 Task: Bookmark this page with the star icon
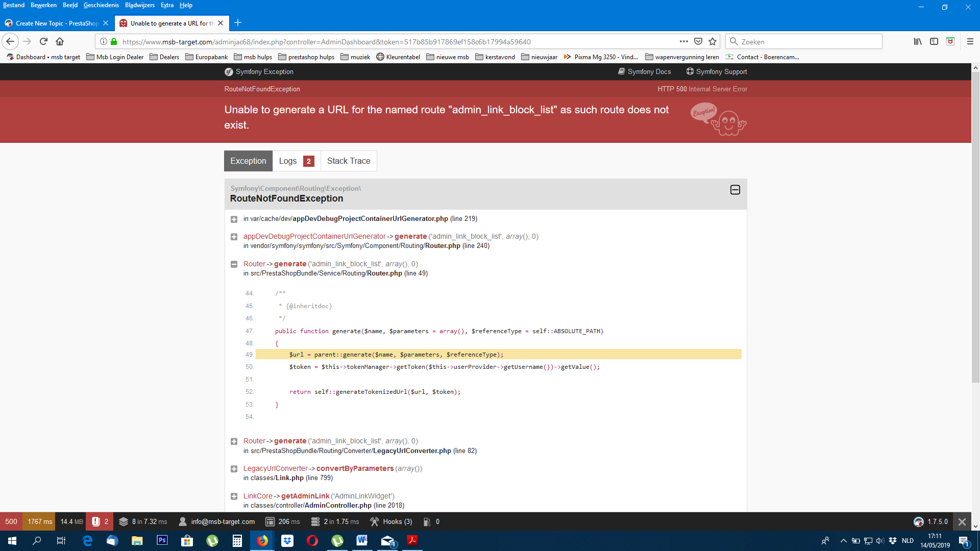[713, 41]
